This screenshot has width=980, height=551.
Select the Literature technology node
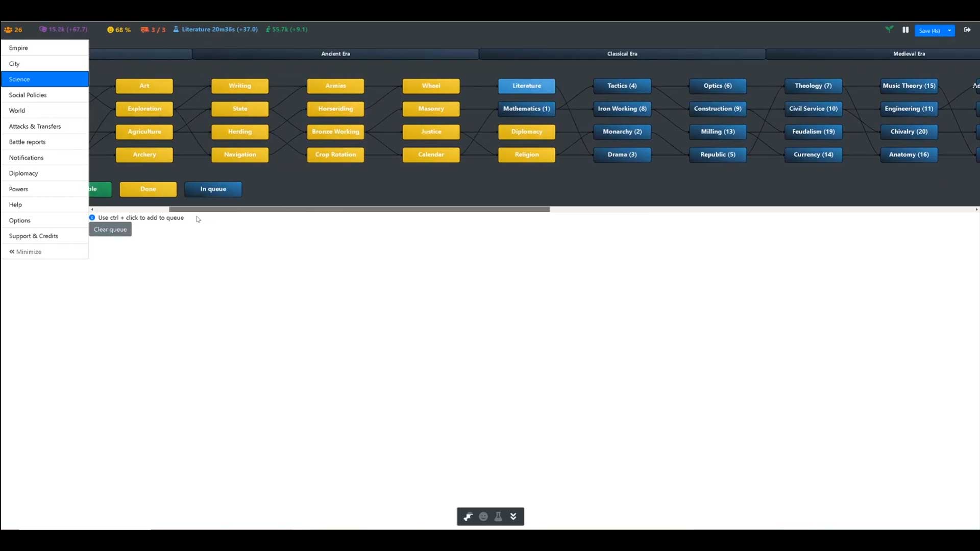(527, 86)
